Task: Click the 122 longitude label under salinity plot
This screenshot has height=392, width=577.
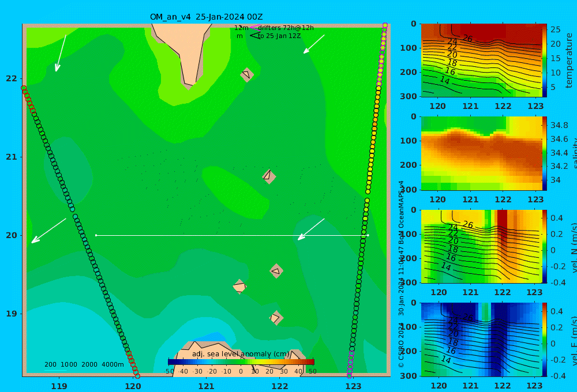Action: (503, 199)
